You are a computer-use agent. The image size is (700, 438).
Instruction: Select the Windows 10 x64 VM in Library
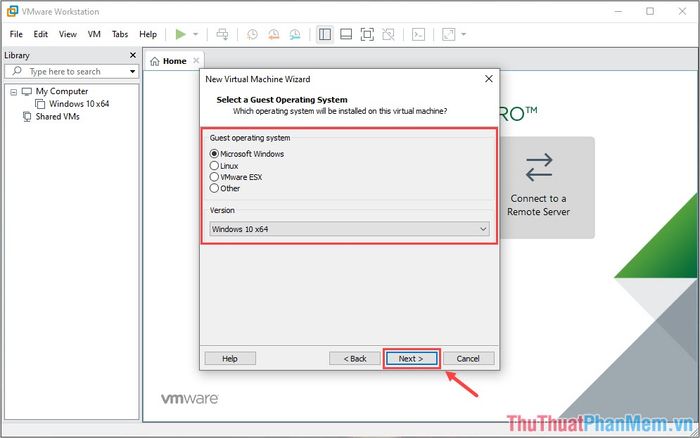coord(79,104)
